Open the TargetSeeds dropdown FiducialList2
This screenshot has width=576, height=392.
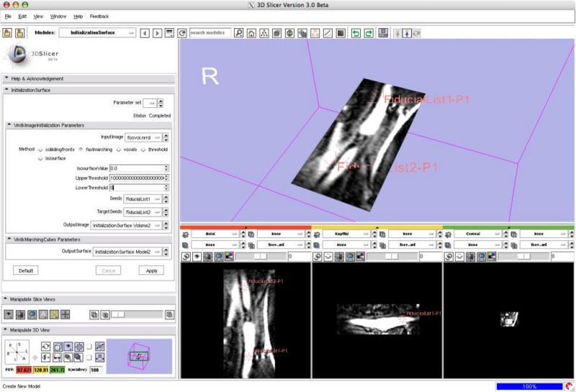coord(143,212)
